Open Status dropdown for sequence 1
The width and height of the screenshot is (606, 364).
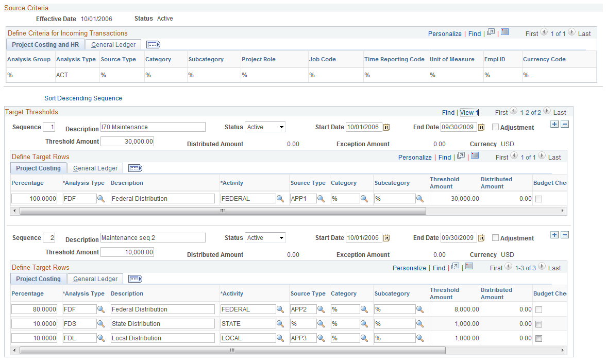click(265, 127)
